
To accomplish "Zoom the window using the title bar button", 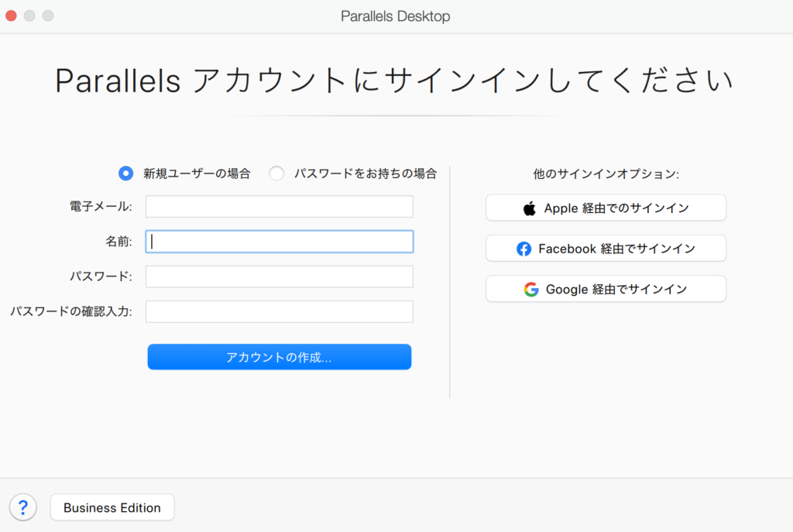I will 48,15.
